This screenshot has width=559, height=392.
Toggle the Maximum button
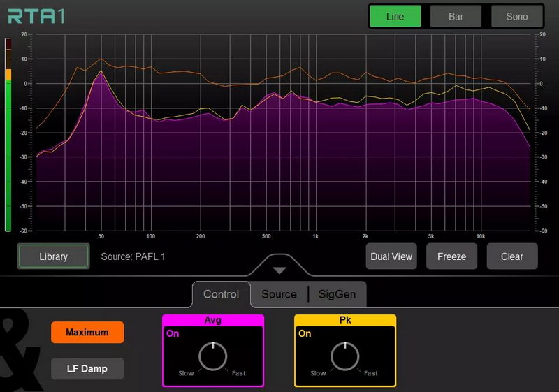87,332
